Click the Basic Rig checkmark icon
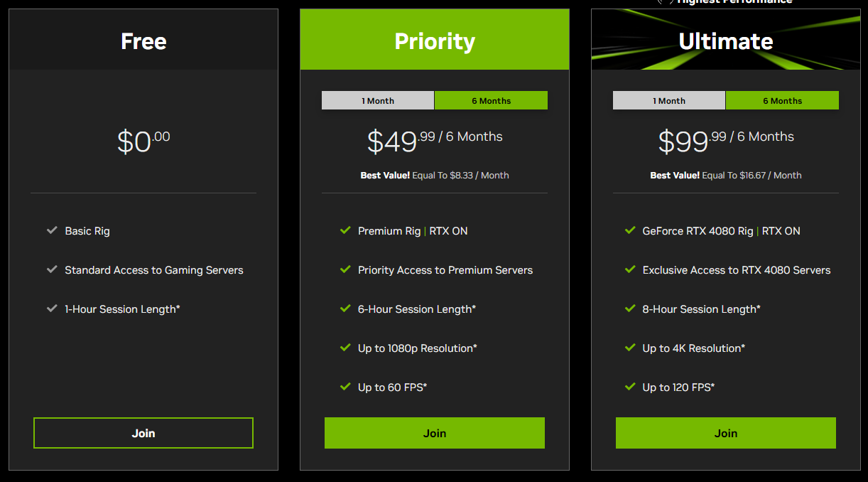868x482 pixels. (x=52, y=230)
